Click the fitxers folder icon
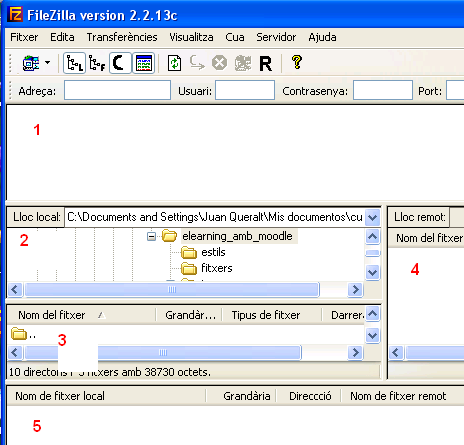The image size is (464, 445). [189, 268]
